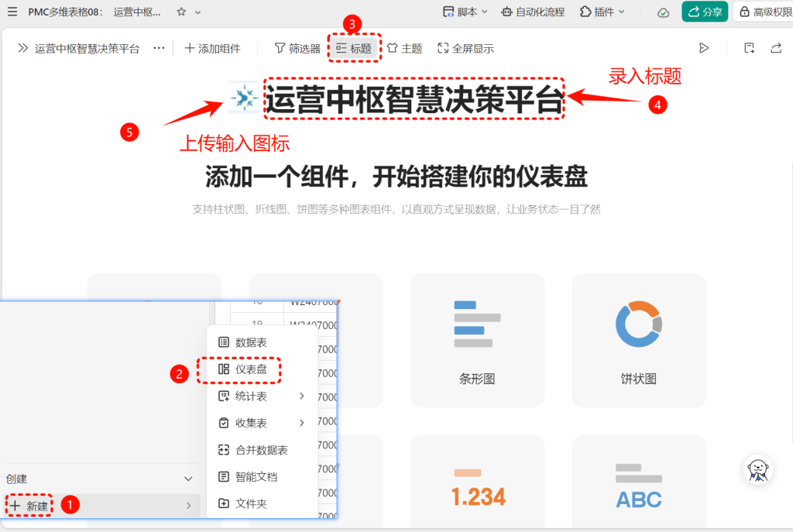Open 高级权限 settings
Viewport: 793px width, 532px height.
(x=764, y=12)
